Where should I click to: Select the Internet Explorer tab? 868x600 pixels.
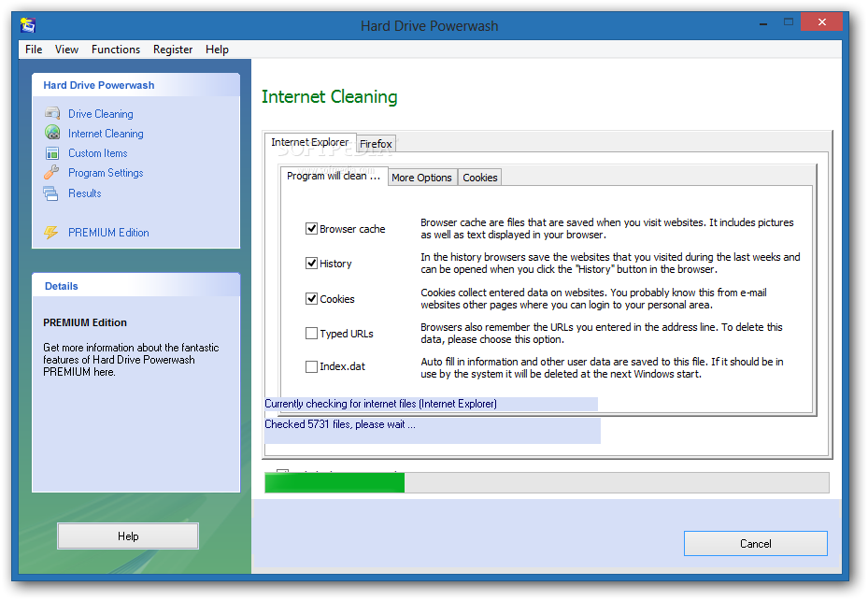coord(310,142)
